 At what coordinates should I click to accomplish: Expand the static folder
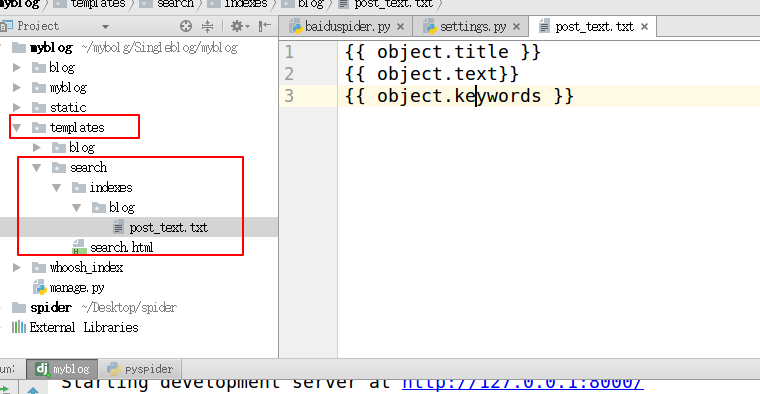[x=16, y=107]
